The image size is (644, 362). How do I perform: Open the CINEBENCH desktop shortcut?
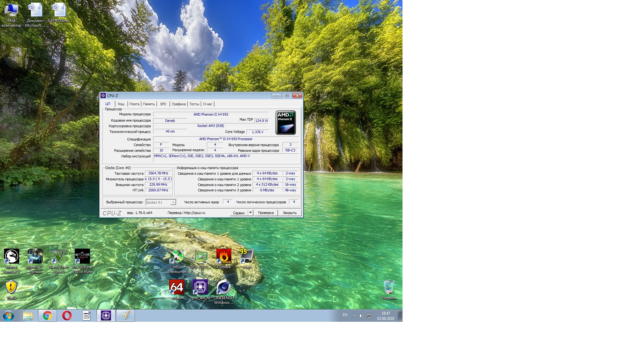[224, 288]
